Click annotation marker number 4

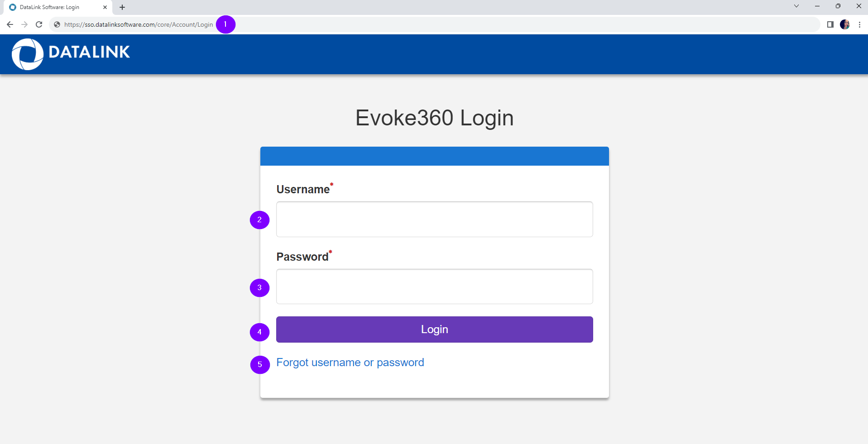259,332
